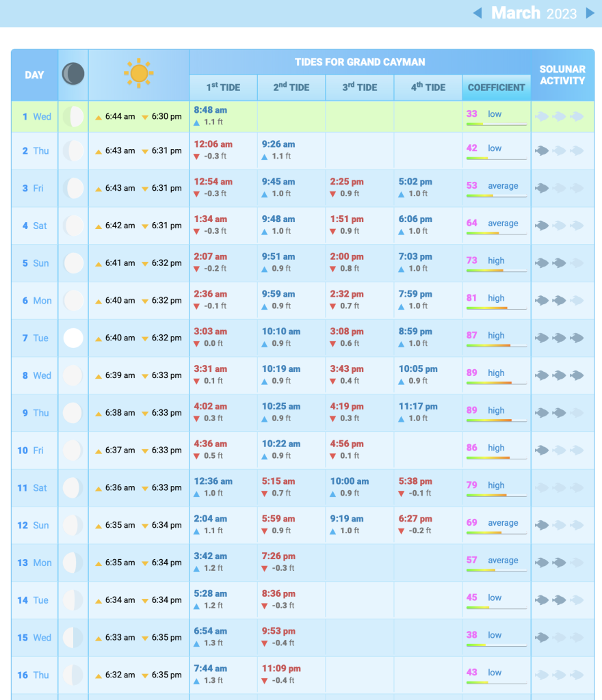This screenshot has height=700, width=602.
Task: Click the SOLUNAR ACTIVITY header
Action: point(562,75)
